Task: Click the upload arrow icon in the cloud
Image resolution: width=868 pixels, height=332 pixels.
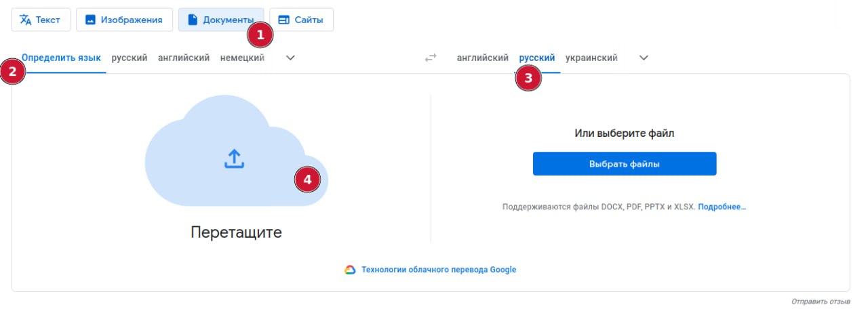Action: pos(234,159)
